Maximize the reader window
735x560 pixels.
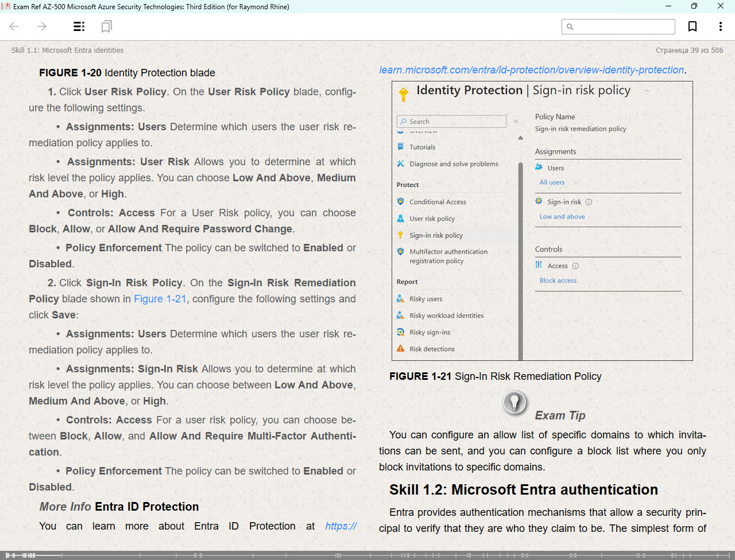(694, 6)
